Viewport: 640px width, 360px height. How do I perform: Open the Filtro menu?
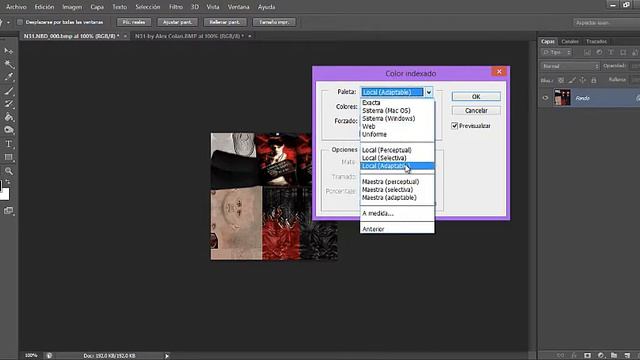tap(176, 7)
